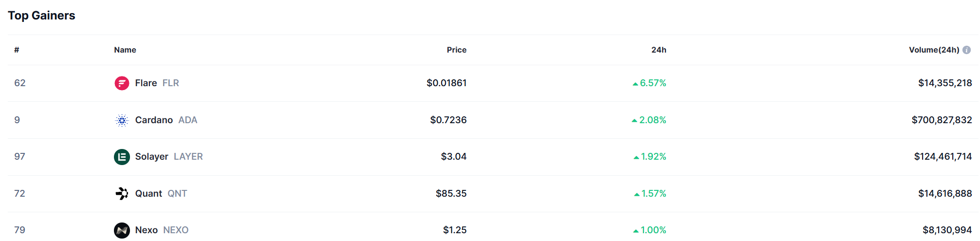Click Flare's 6.57% gain value
The height and width of the screenshot is (241, 980).
(x=652, y=83)
